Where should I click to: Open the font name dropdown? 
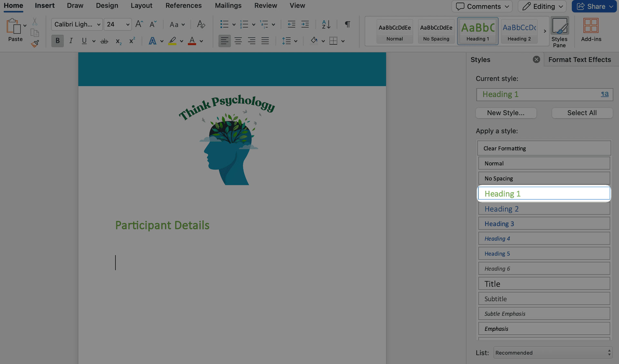pyautogui.click(x=99, y=24)
